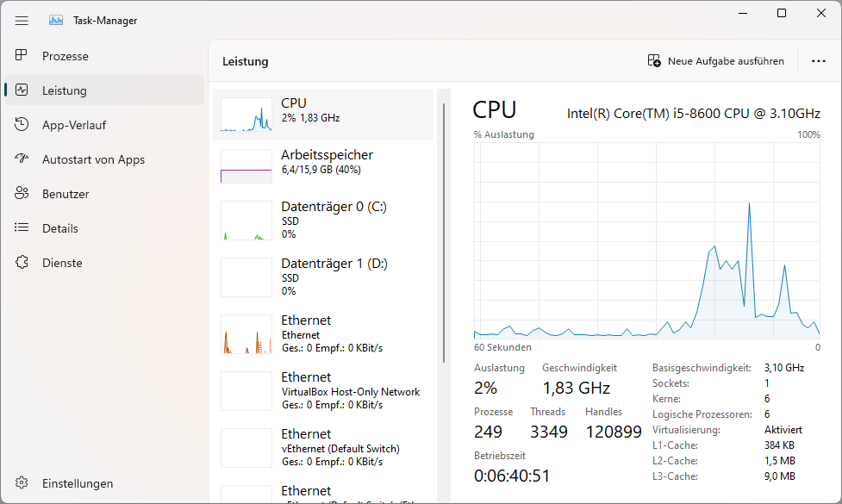
Task: Open Einstellungen gear icon
Action: (x=22, y=483)
